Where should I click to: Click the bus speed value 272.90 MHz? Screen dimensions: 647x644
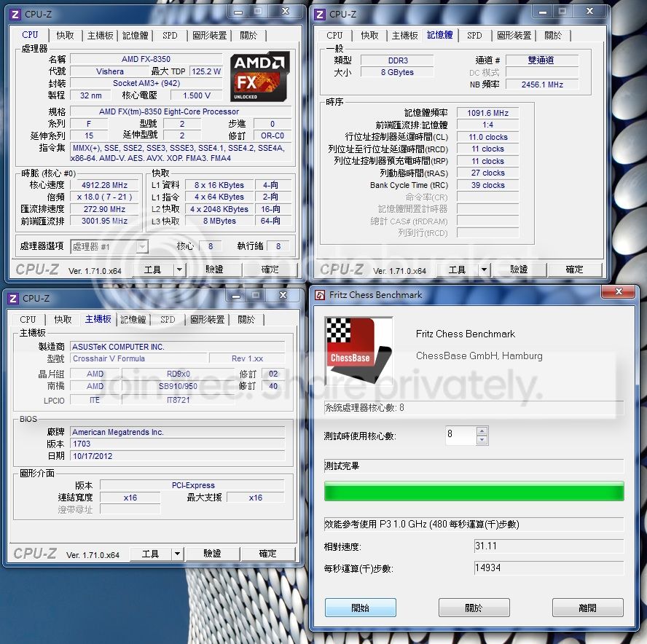(x=105, y=209)
